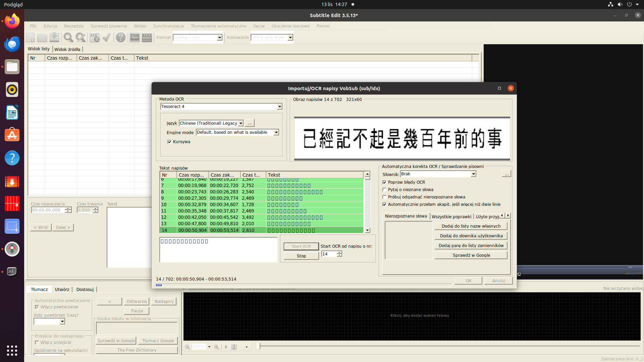Open the screenshot tool dock icon
644x362 pixels.
pos(12,226)
